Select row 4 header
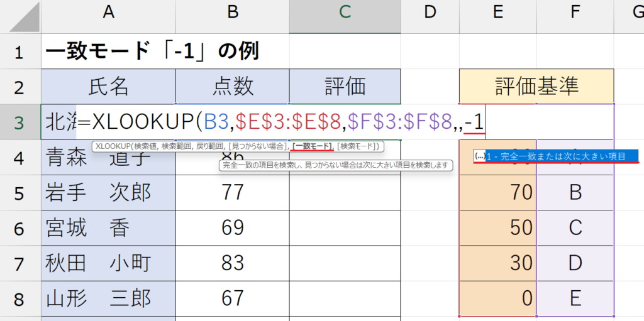644x321 pixels. [x=21, y=157]
